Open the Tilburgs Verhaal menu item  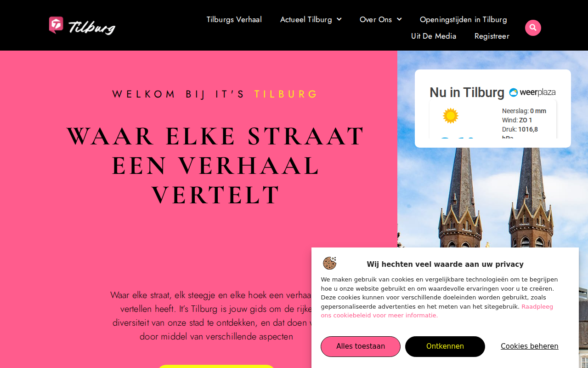tap(234, 19)
